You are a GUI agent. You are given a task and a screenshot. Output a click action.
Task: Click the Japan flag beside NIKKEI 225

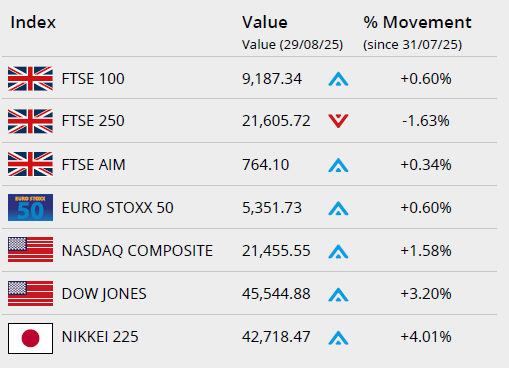click(x=30, y=338)
